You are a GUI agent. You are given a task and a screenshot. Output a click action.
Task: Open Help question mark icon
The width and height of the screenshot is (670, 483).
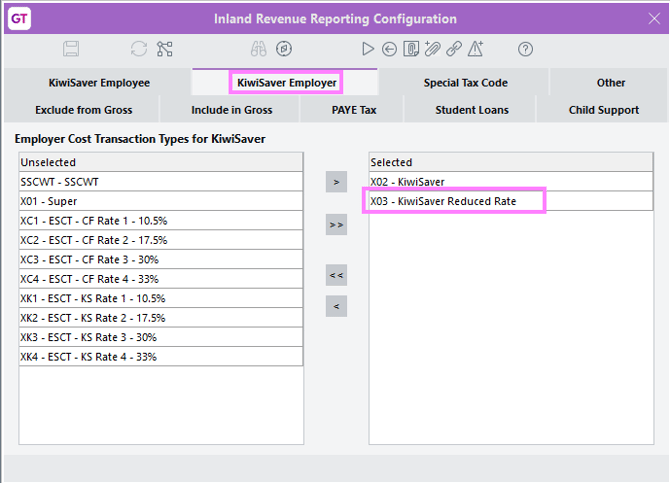(x=525, y=49)
